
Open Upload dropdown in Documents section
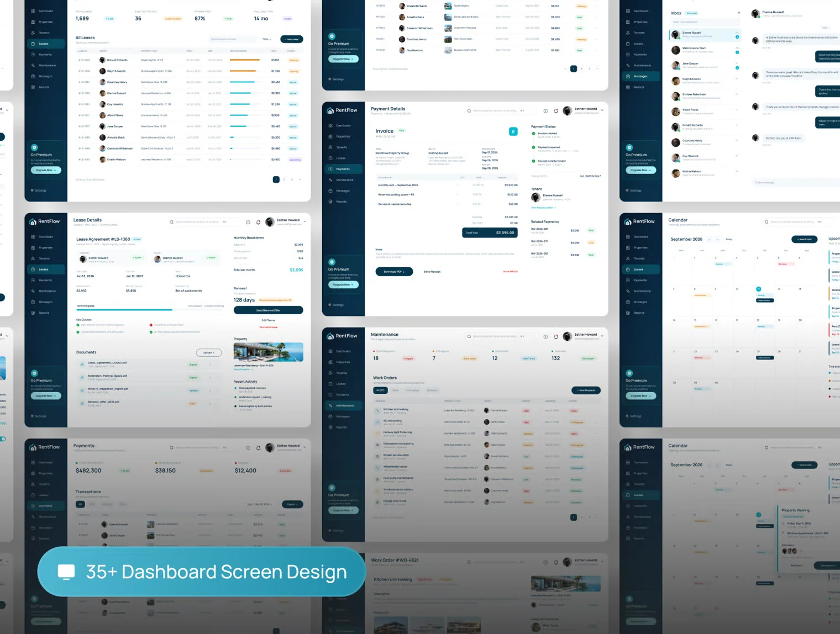(209, 352)
